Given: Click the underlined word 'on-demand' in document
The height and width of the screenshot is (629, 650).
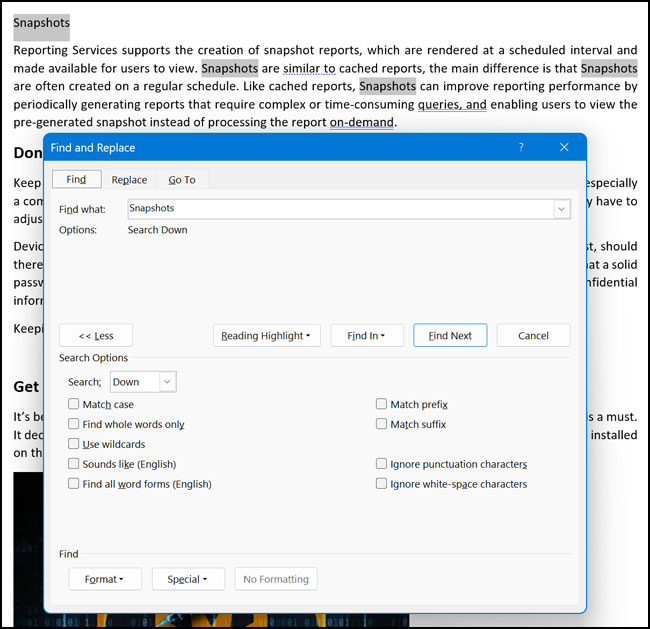Looking at the screenshot, I should pos(361,122).
